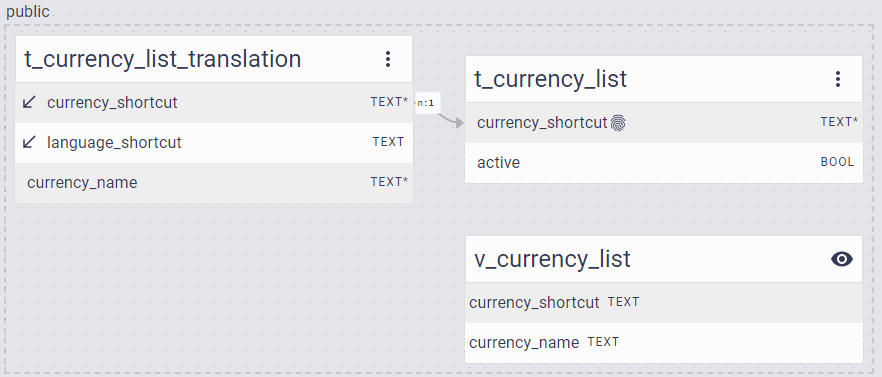
Task: Select currency_name column in v_currency_list
Action: pos(664,343)
